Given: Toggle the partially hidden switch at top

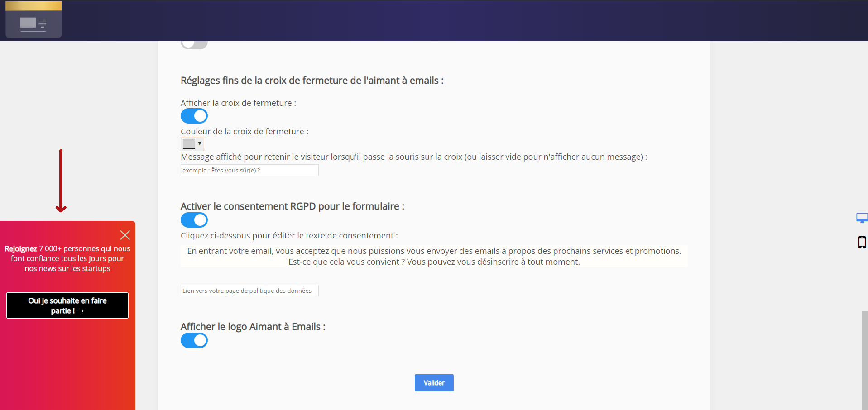Looking at the screenshot, I should point(194,44).
